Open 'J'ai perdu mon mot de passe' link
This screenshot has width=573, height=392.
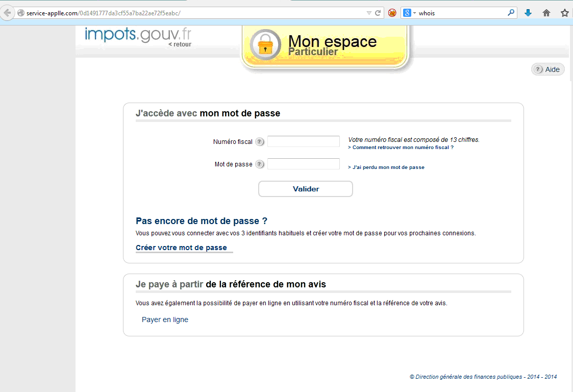click(x=386, y=167)
